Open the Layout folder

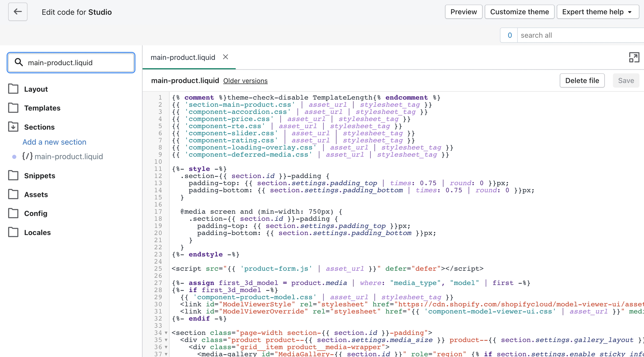pyautogui.click(x=36, y=89)
